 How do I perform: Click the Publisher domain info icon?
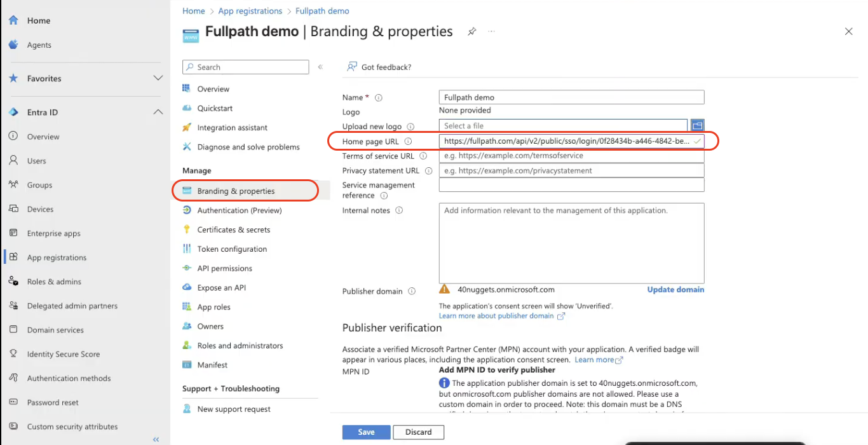pyautogui.click(x=412, y=291)
